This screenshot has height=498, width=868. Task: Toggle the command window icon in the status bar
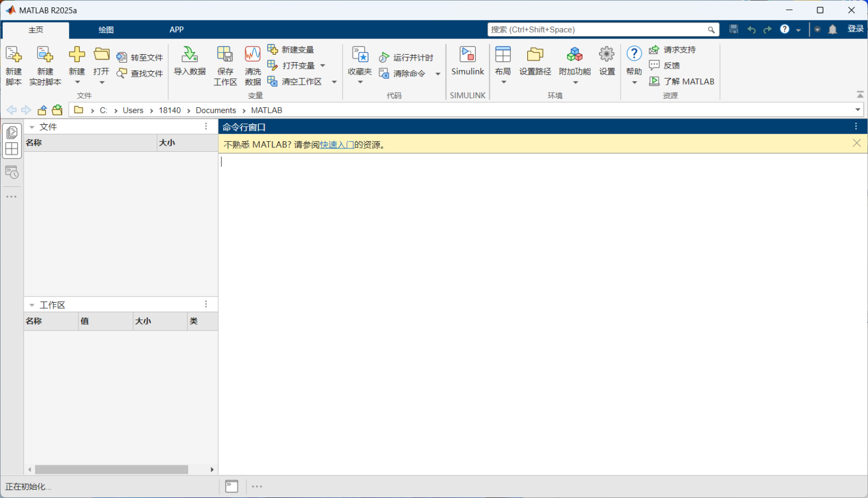(x=232, y=486)
